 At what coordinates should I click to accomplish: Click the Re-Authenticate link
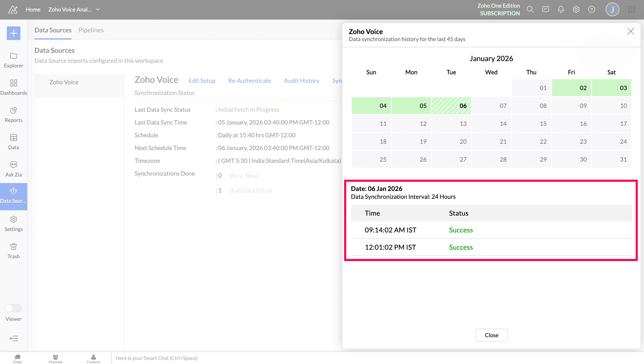pos(249,80)
